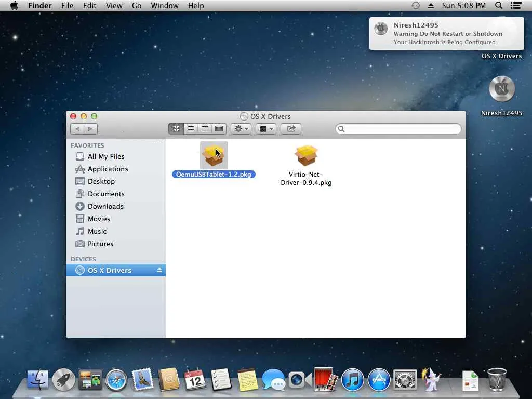Click the menu bar clock Sun 5:08 PM

tap(463, 5)
